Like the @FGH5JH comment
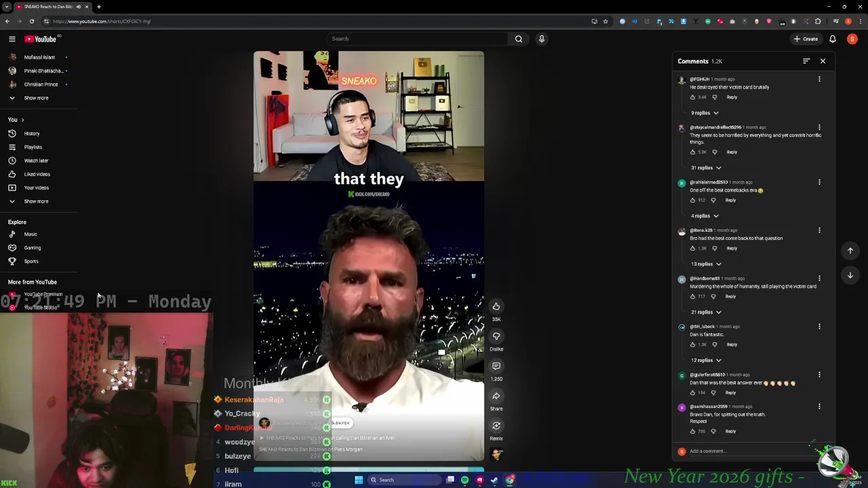 692,97
